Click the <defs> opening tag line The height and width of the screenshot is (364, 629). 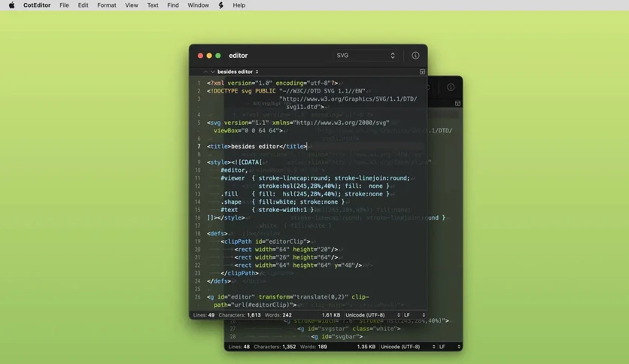point(217,234)
